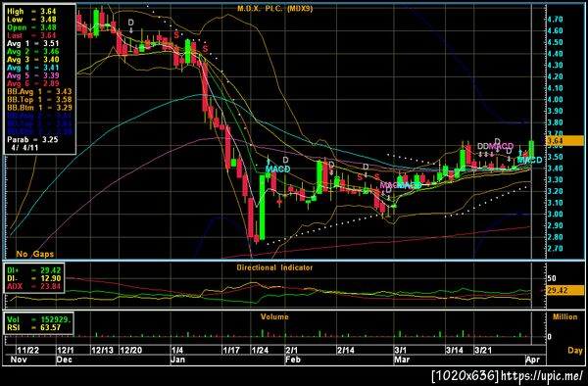Image resolution: width=588 pixels, height=386 pixels.
Task: Click the 12/20 date axis label
Action: pos(131,351)
